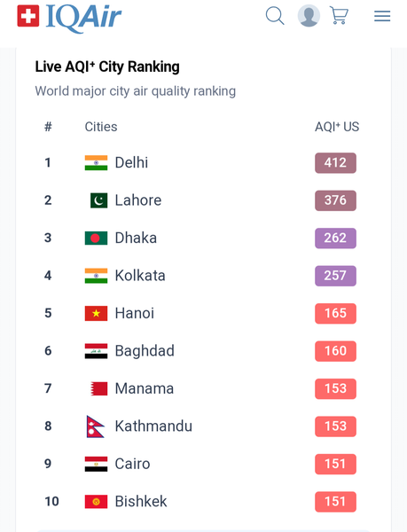Click Nepal flag beside Kathmandu
The width and height of the screenshot is (407, 532).
pyautogui.click(x=95, y=426)
